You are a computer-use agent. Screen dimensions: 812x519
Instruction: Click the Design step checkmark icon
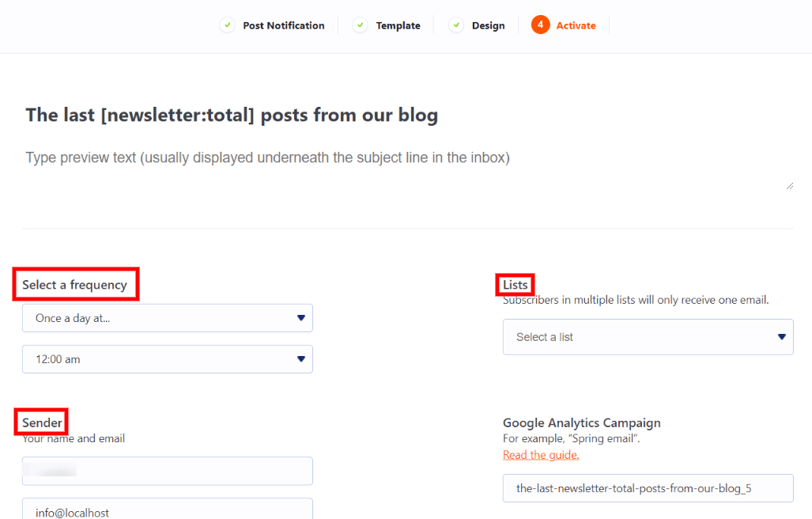click(x=456, y=25)
